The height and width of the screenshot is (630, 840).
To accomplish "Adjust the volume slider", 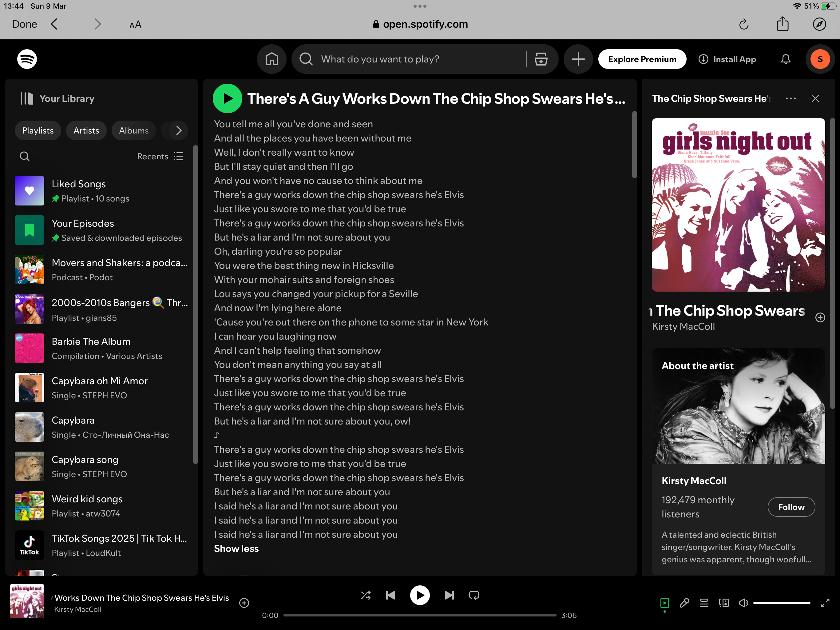I will [x=782, y=603].
